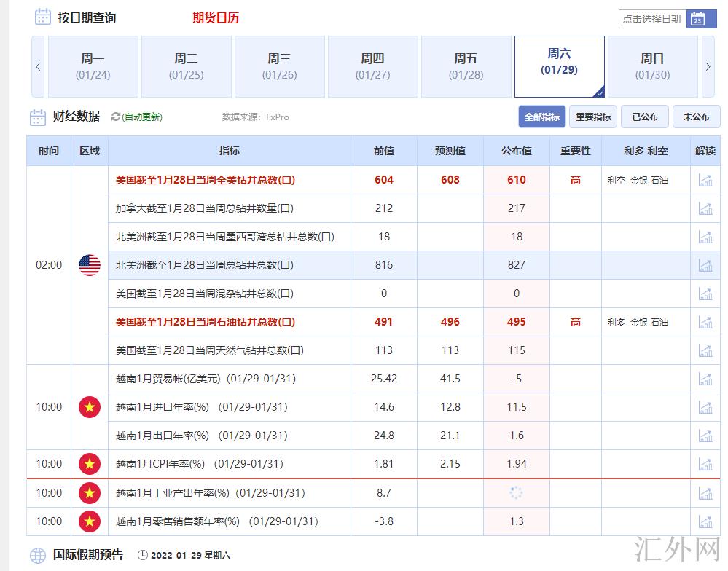Show only 已公布 data
The width and height of the screenshot is (728, 571).
(x=645, y=117)
